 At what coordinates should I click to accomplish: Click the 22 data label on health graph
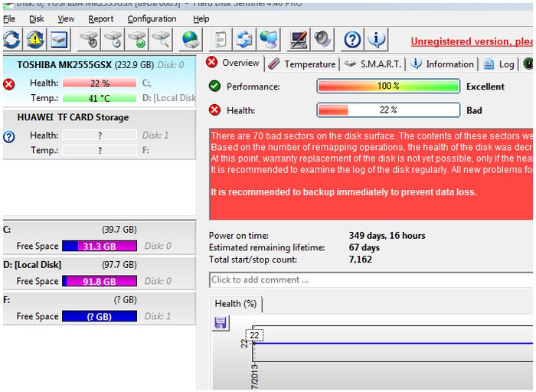click(x=255, y=335)
